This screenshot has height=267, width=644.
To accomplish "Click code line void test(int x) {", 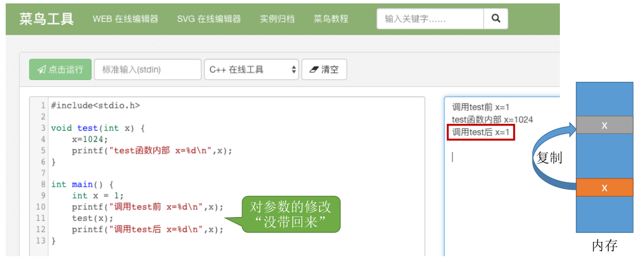I will coord(98,128).
